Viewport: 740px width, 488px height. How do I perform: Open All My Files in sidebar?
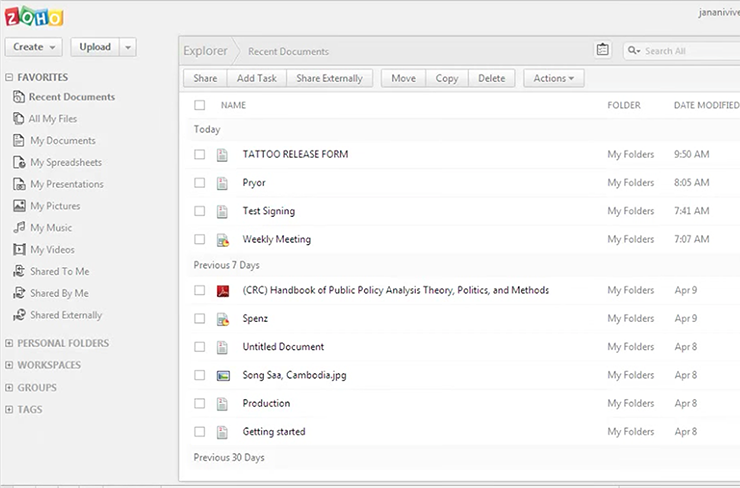(x=52, y=119)
